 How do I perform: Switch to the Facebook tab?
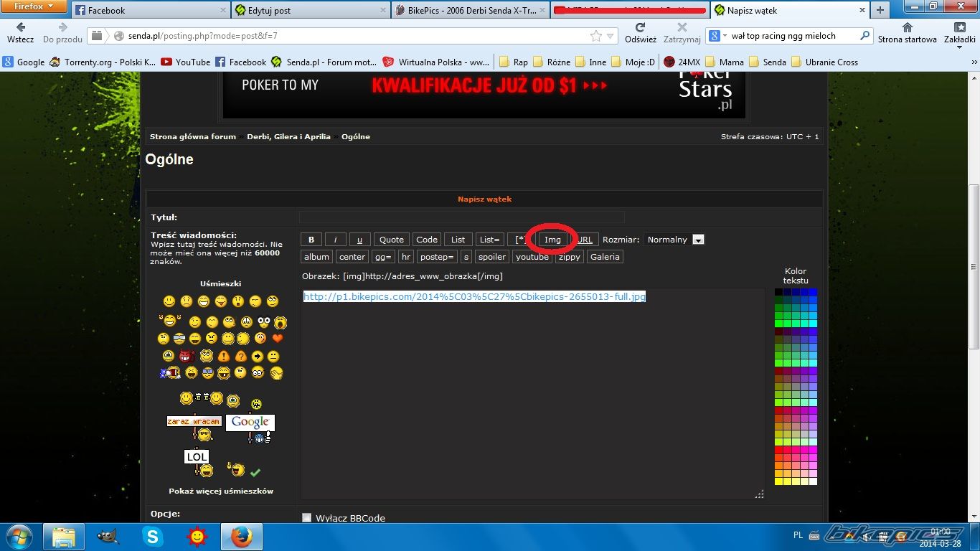[150, 11]
